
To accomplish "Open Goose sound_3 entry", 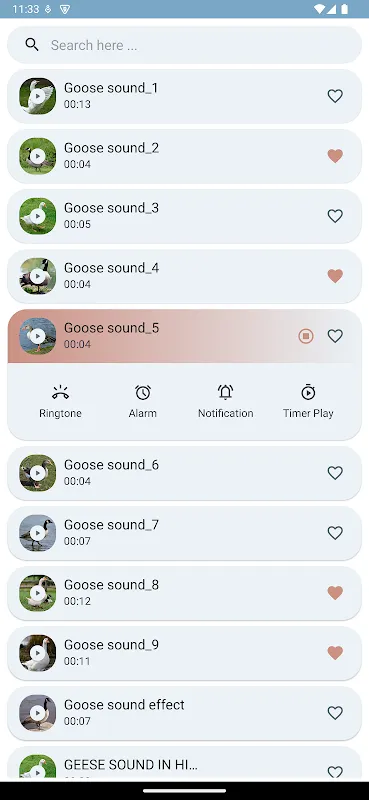I will [x=184, y=216].
